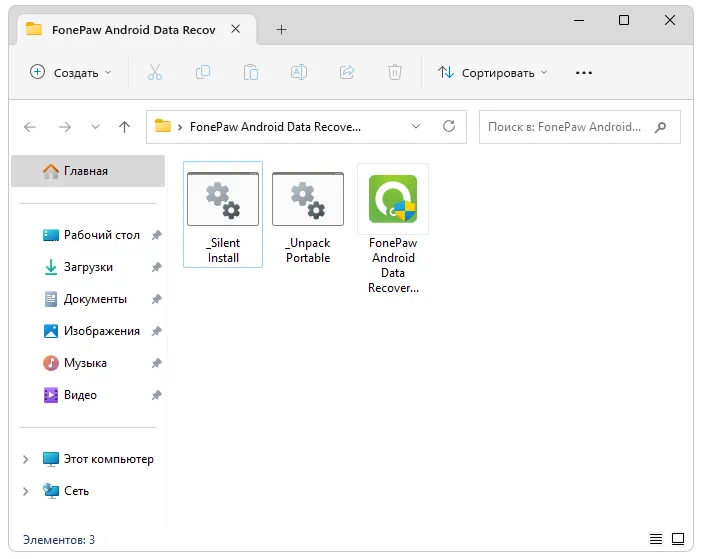This screenshot has height=559, width=702.
Task: Switch to large icons view icon
Action: pos(678,539)
